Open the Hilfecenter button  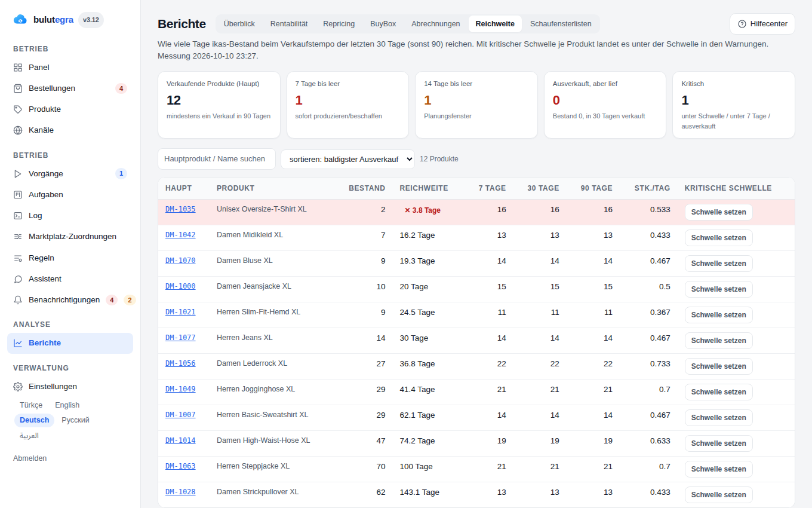click(762, 24)
